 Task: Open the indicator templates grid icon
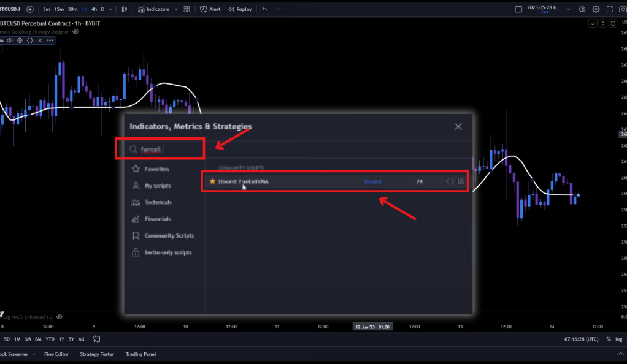coord(187,9)
